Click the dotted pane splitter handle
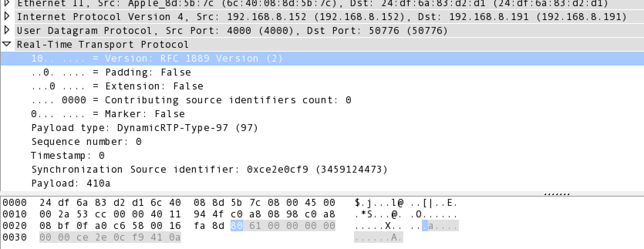Viewport: 644px width, 249px height. click(x=556, y=194)
